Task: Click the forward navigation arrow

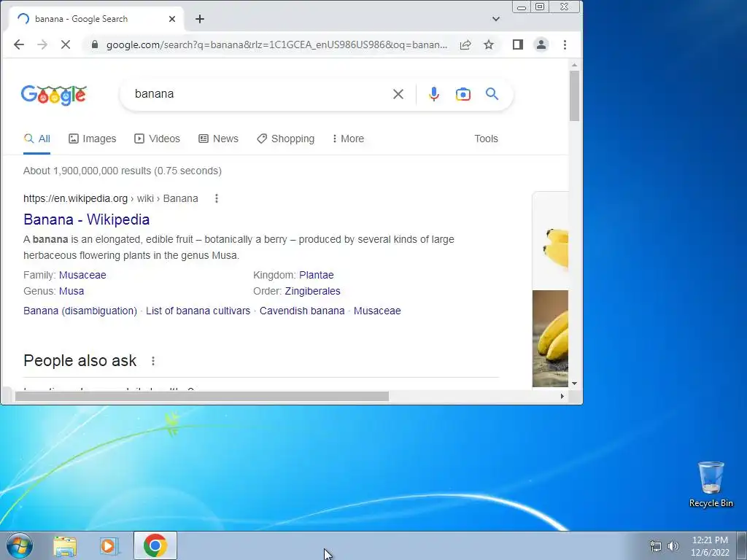Action: [42, 44]
